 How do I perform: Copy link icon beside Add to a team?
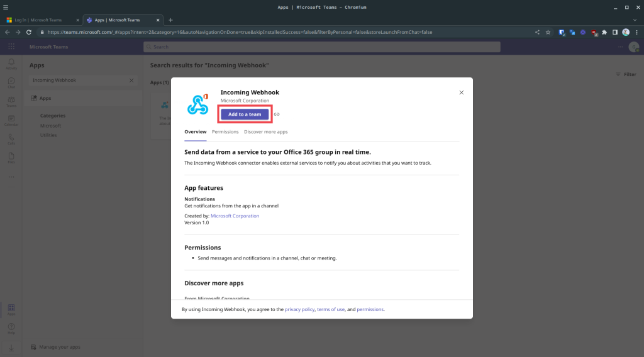point(277,114)
